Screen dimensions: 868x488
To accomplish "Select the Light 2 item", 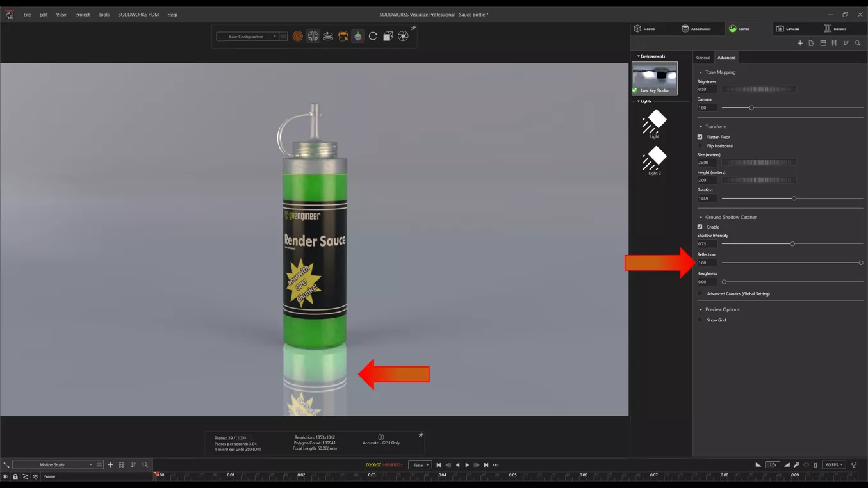I will coord(655,160).
